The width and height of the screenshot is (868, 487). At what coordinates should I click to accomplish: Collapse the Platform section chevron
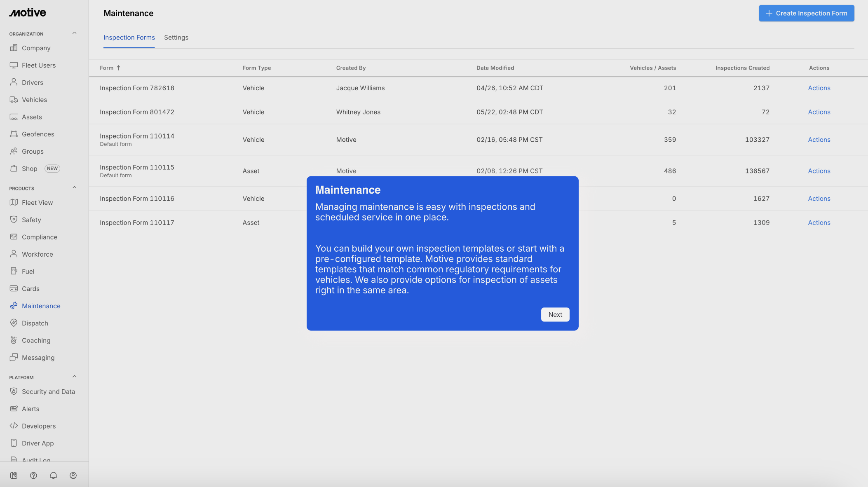click(75, 377)
